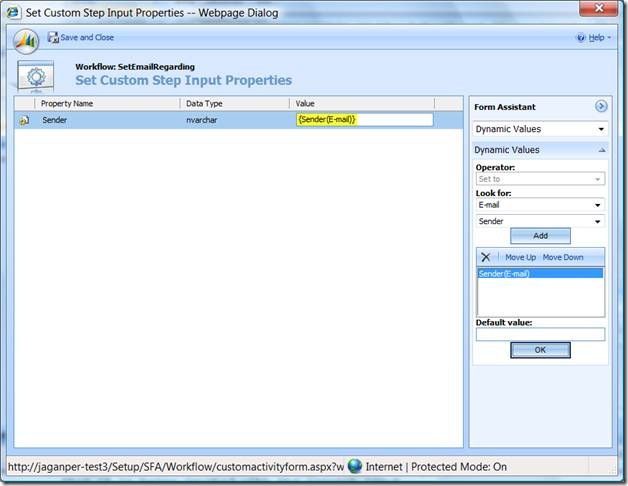The width and height of the screenshot is (628, 486).
Task: Open the Form Assistant Dynamic Values dropdown
Action: 540,129
